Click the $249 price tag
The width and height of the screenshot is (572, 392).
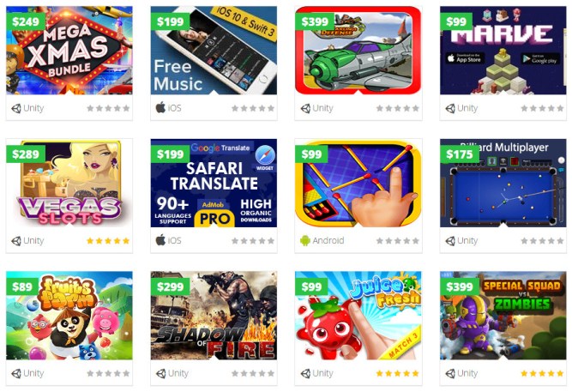tap(26, 21)
